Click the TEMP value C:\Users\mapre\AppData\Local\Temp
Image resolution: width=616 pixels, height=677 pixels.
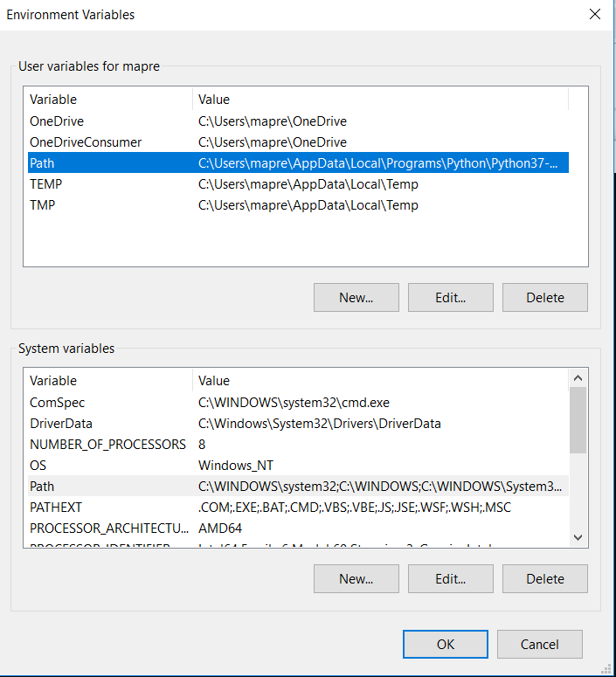click(308, 184)
